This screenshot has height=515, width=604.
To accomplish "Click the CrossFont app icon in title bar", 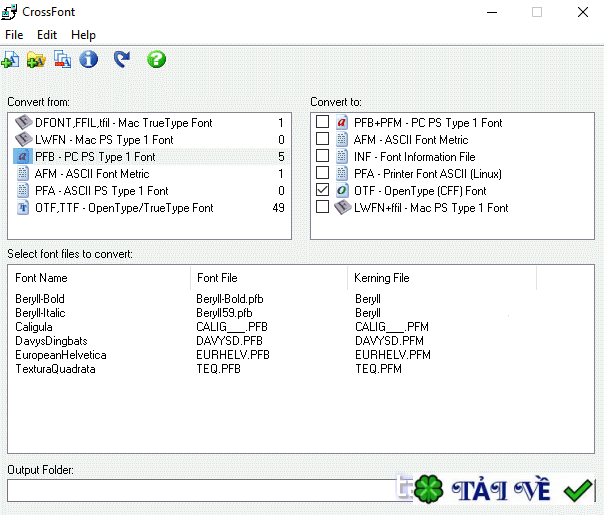I will 9,12.
